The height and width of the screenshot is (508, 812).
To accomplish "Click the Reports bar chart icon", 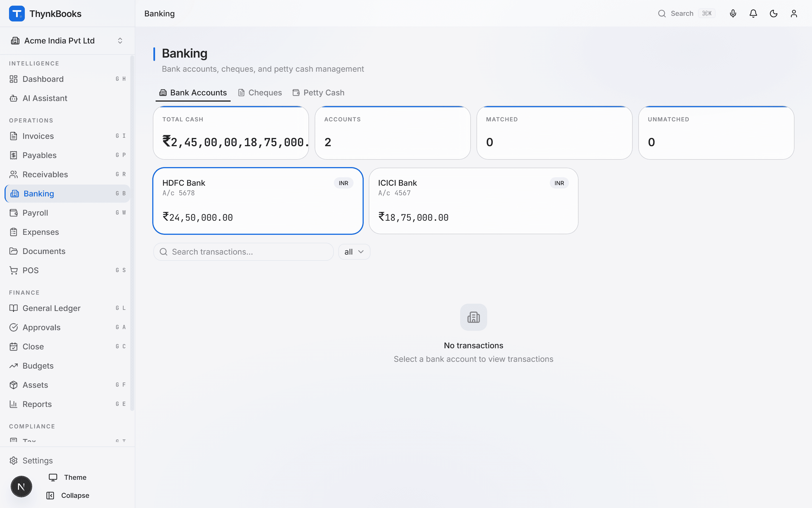I will pos(14,404).
